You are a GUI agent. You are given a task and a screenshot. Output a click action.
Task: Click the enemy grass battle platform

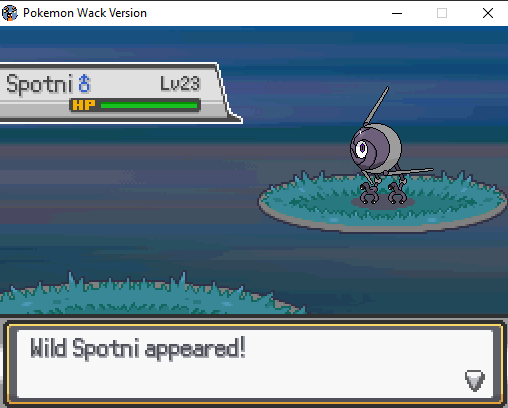(383, 203)
